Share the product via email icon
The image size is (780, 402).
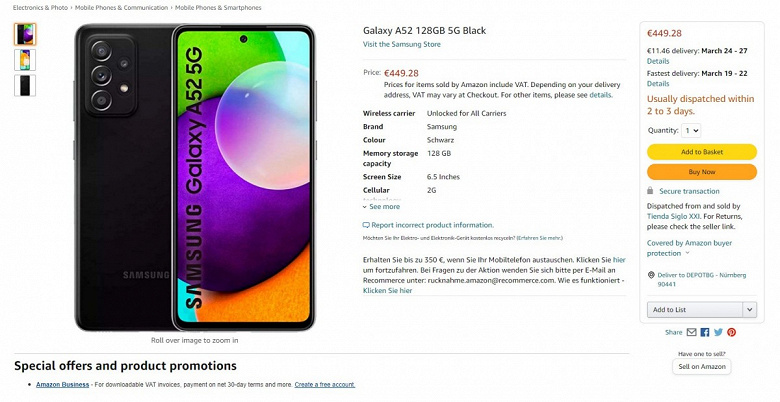[x=692, y=332]
